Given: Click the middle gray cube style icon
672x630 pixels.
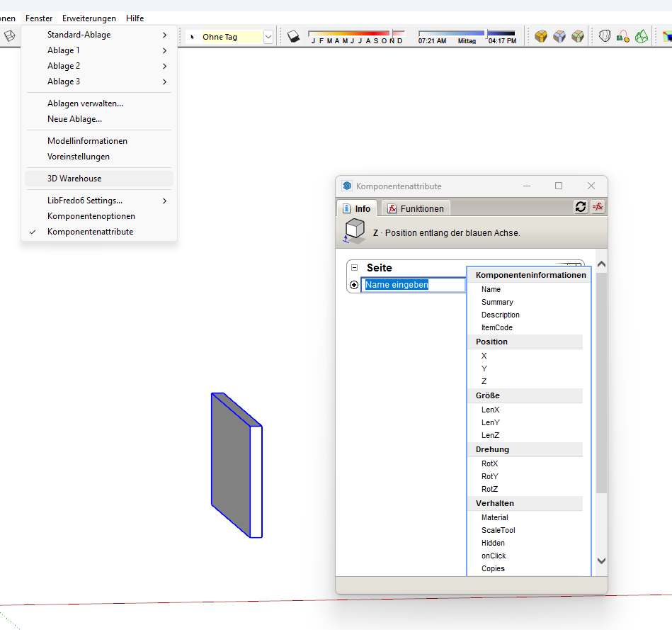Looking at the screenshot, I should click(559, 36).
